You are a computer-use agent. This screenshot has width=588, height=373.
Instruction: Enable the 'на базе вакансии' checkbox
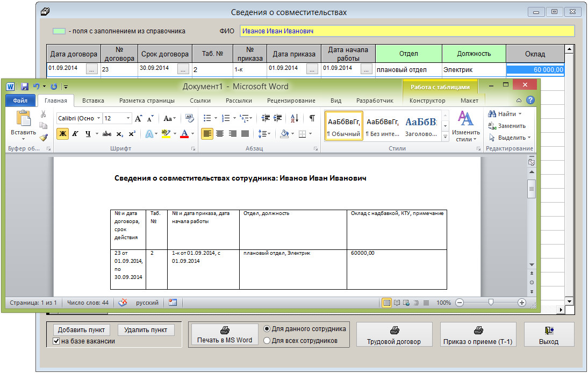[56, 341]
